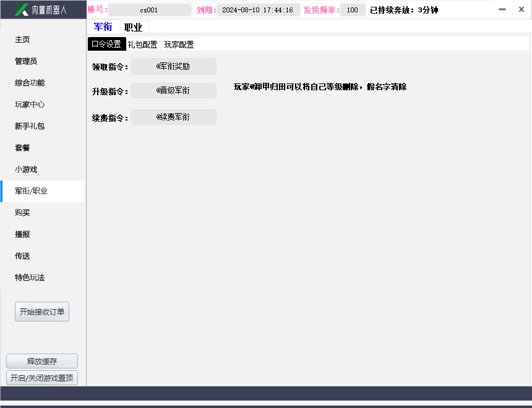Click the 已持续奔放: 3分钟 status text
The height and width of the screenshot is (408, 532).
[404, 10]
